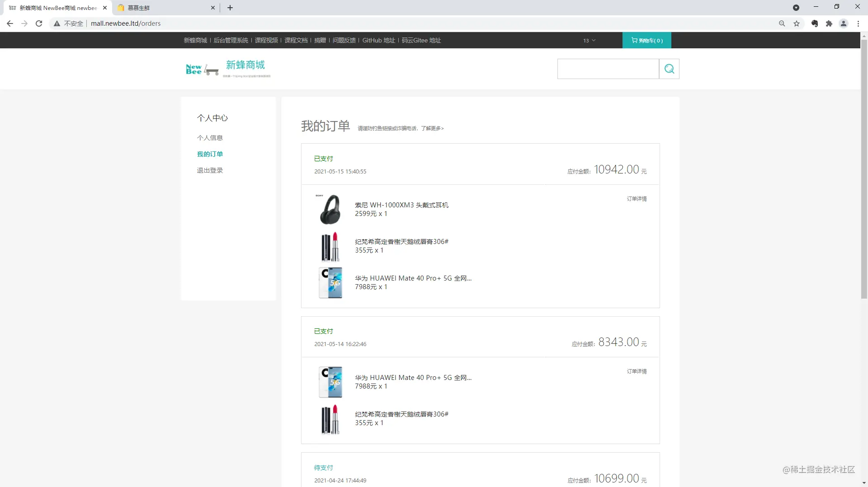Screen dimensions: 868x487
Task: Click the 2021-05-15 15:40:55 order date
Action: [340, 172]
